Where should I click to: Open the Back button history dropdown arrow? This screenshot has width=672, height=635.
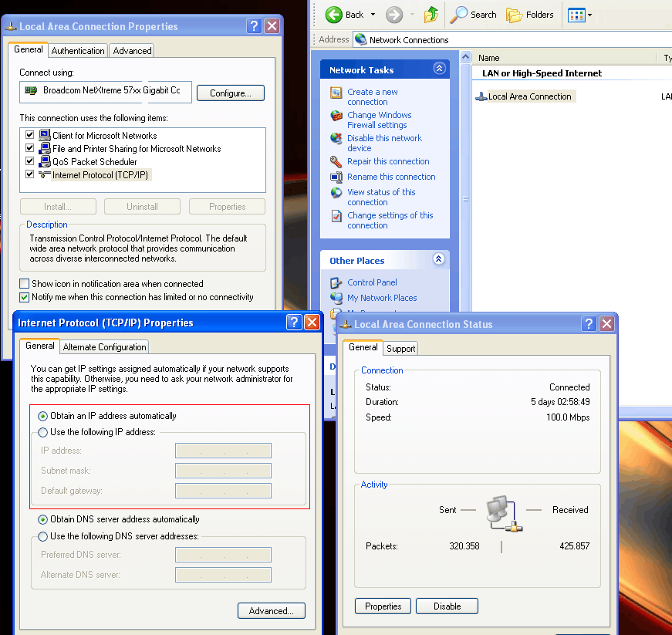click(373, 15)
